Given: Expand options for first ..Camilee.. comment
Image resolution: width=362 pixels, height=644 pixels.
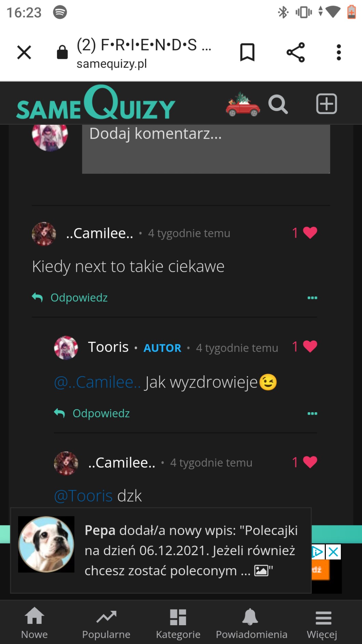Looking at the screenshot, I should click(312, 298).
